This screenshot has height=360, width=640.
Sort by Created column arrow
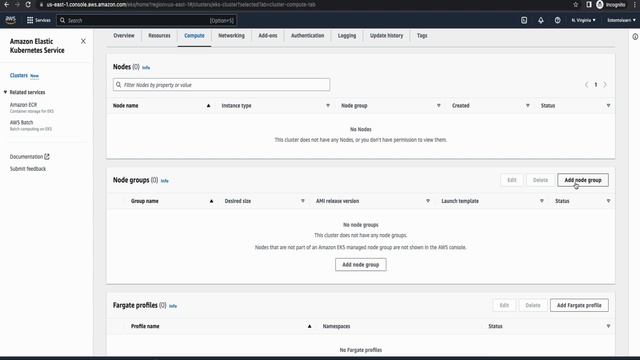528,106
